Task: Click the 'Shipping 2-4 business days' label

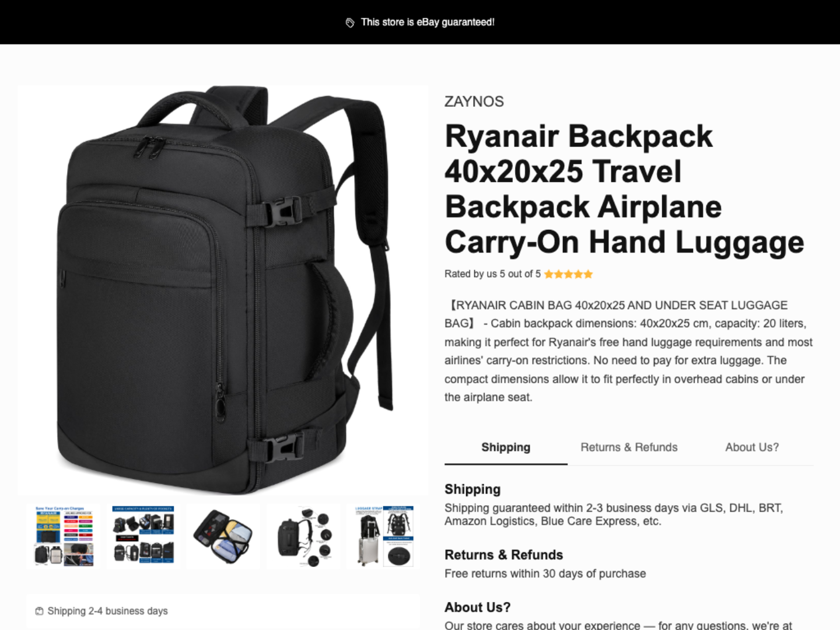Action: click(107, 611)
